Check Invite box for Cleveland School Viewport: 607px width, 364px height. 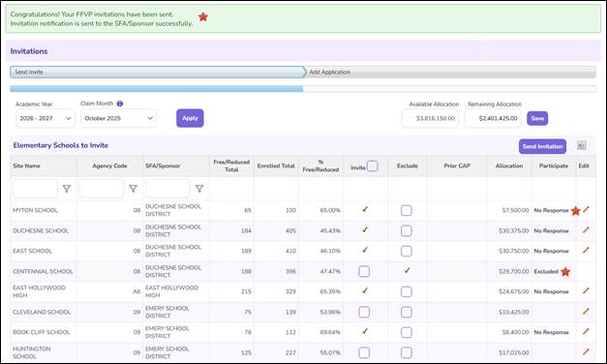click(364, 312)
